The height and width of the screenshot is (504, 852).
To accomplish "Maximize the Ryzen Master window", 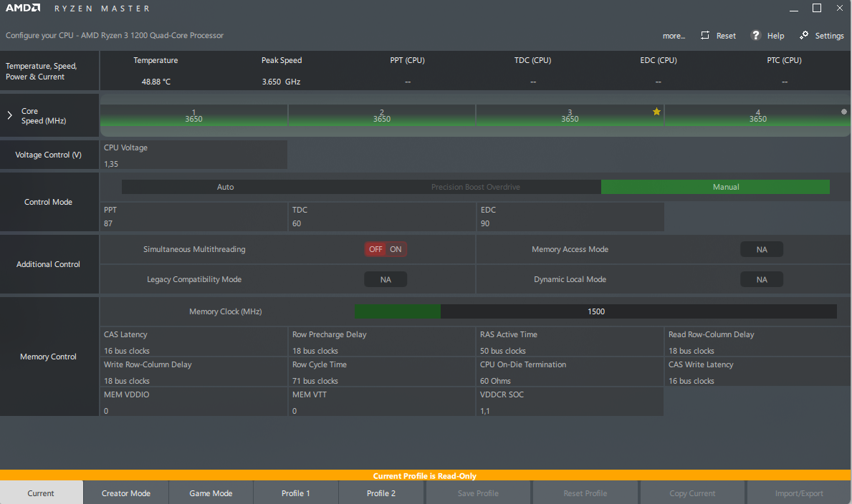I will (x=817, y=8).
